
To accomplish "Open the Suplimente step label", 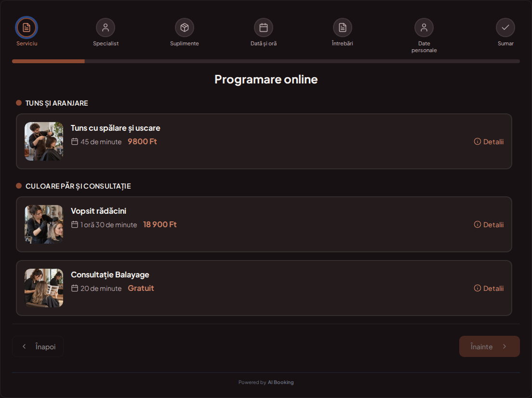I will point(185,43).
